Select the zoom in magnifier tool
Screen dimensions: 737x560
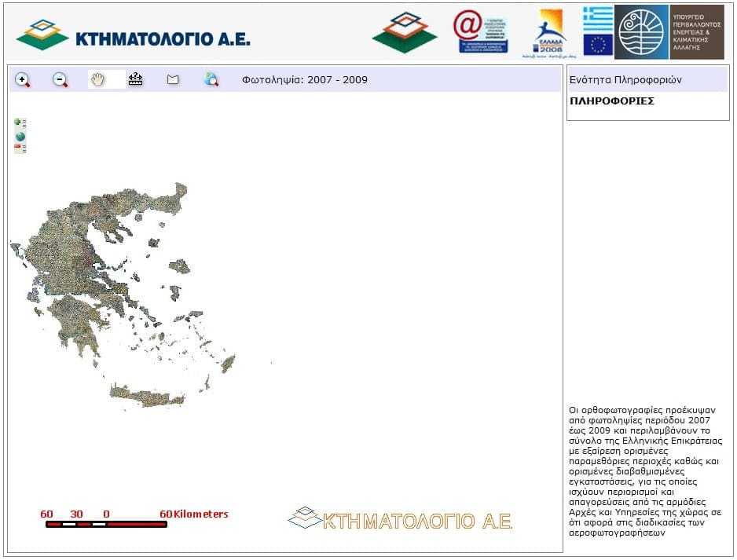22,79
